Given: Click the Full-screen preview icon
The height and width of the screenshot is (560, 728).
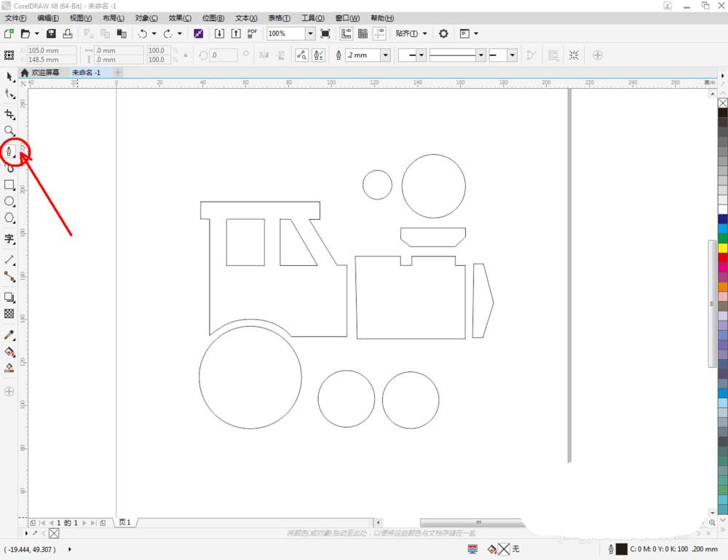Looking at the screenshot, I should 325,33.
